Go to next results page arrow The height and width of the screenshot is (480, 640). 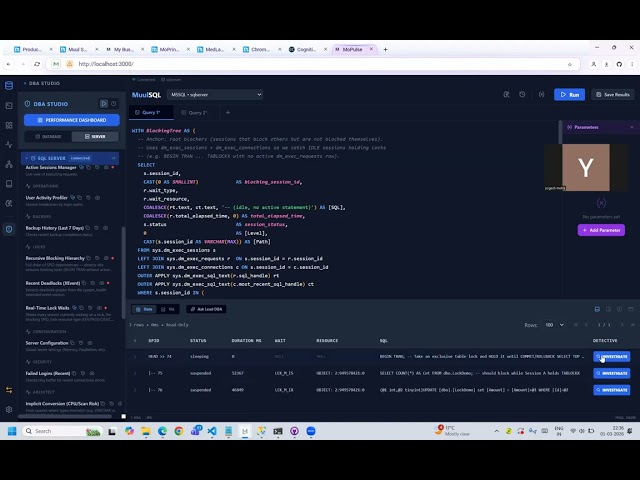(622, 325)
